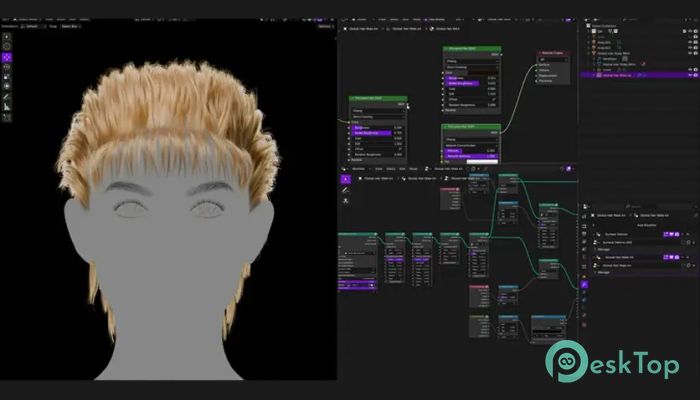700x400 pixels.
Task: Expand Manage section under Global Hair Mats modifier
Action: point(603,272)
